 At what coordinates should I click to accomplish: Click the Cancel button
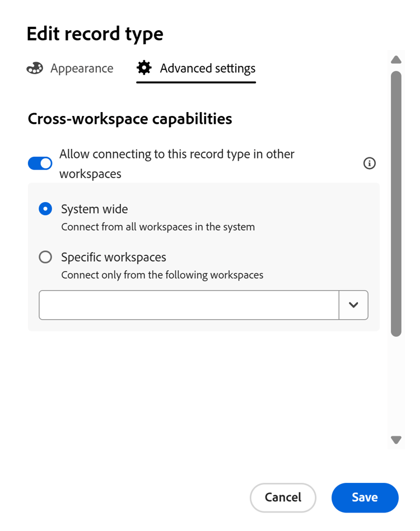283,497
